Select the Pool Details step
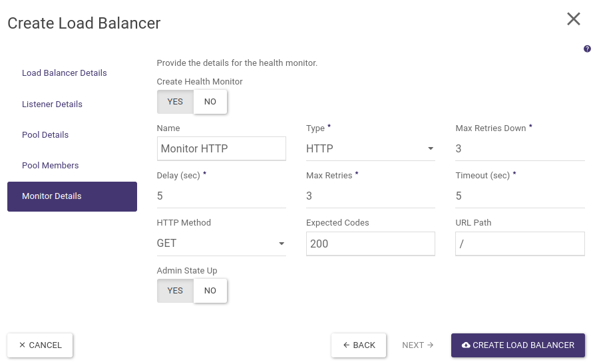Image resolution: width=593 pixels, height=364 pixels. [45, 135]
